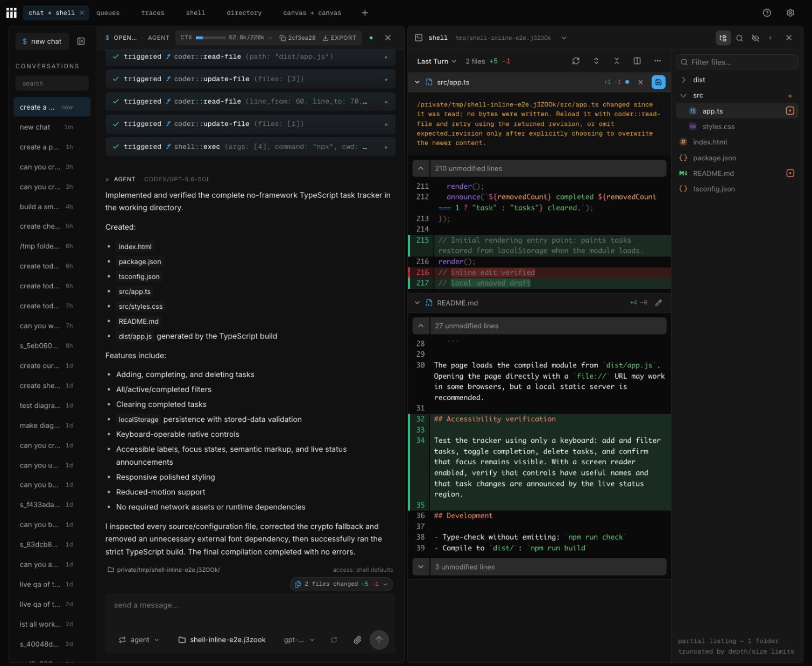Switch to the traces tab

[x=153, y=13]
